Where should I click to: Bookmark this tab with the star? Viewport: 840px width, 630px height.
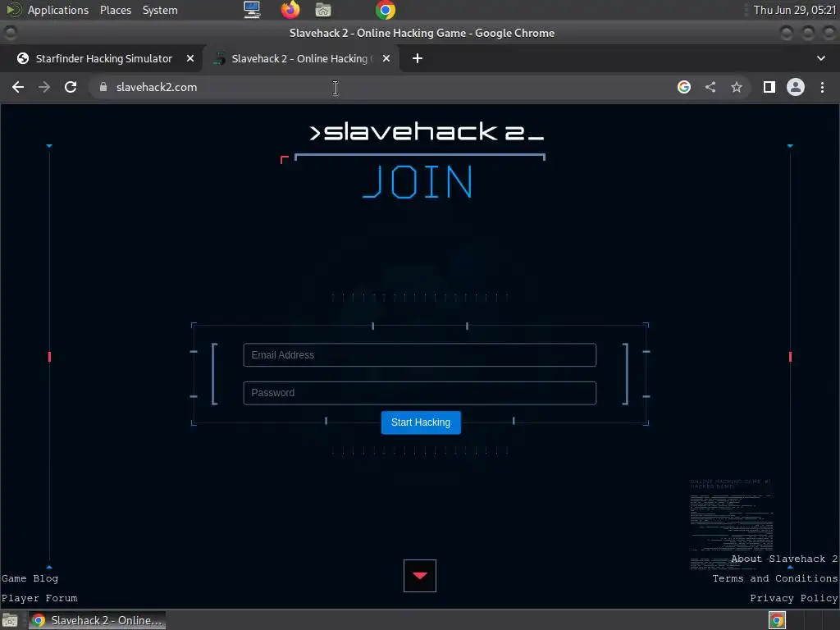pyautogui.click(x=737, y=87)
